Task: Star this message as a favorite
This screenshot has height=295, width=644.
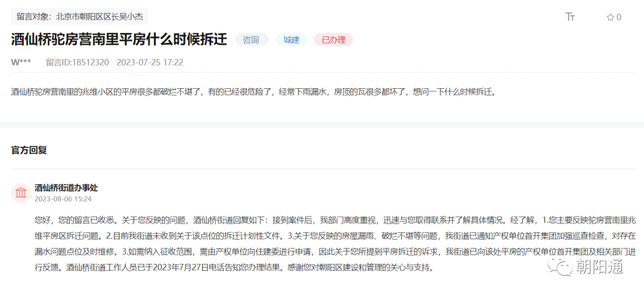Action: pos(610,17)
